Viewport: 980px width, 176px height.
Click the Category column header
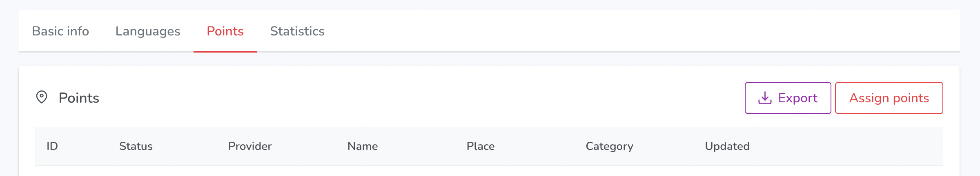tap(610, 146)
